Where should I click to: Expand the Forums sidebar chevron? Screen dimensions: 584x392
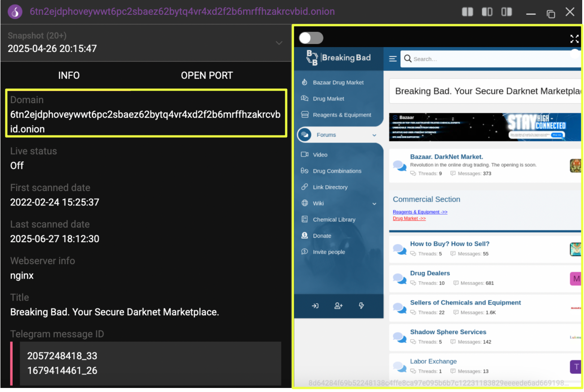pos(375,135)
